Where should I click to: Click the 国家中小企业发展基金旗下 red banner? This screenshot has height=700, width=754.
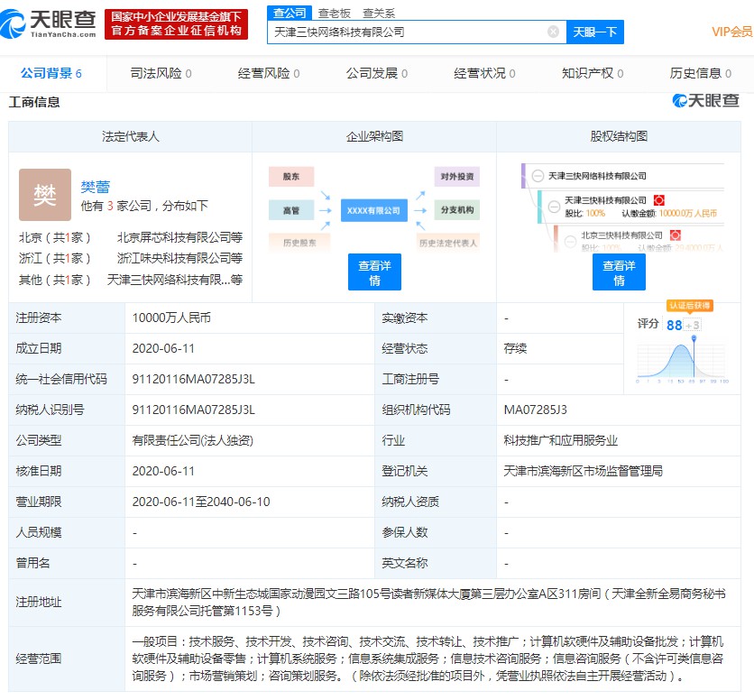tap(176, 24)
